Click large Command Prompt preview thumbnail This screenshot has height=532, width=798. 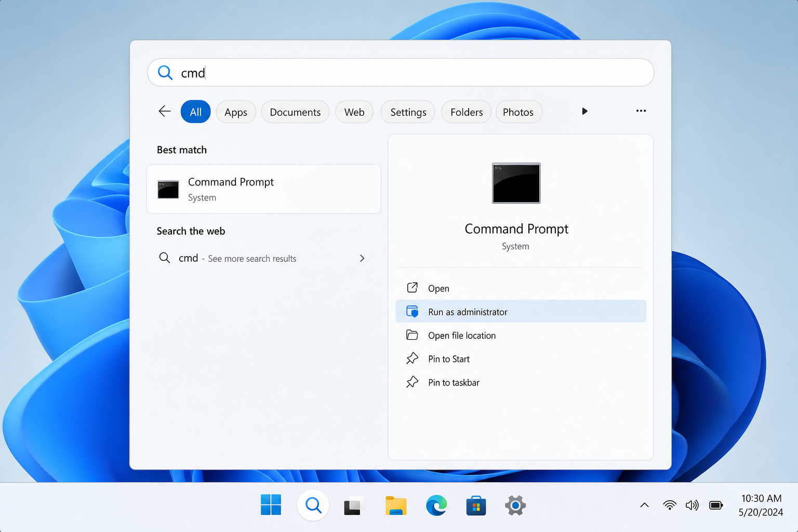[516, 183]
